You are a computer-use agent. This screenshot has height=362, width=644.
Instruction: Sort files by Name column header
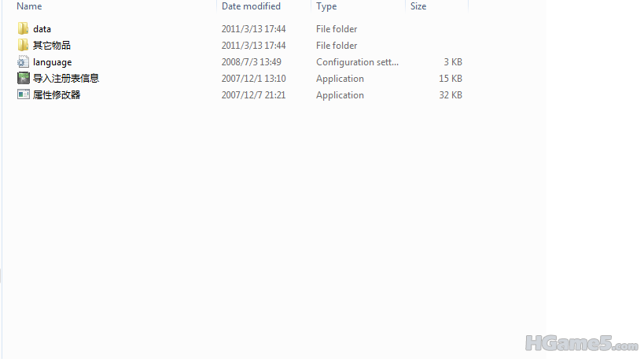(29, 6)
